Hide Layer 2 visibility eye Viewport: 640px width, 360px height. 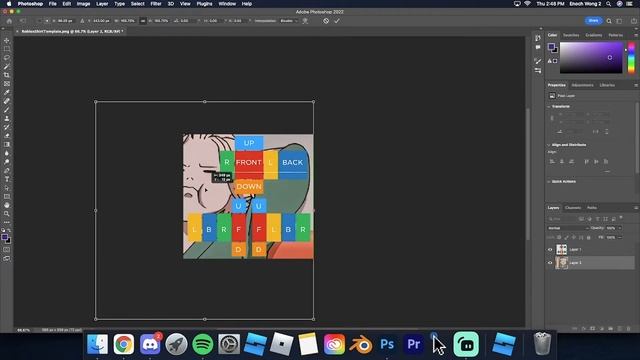coord(550,263)
